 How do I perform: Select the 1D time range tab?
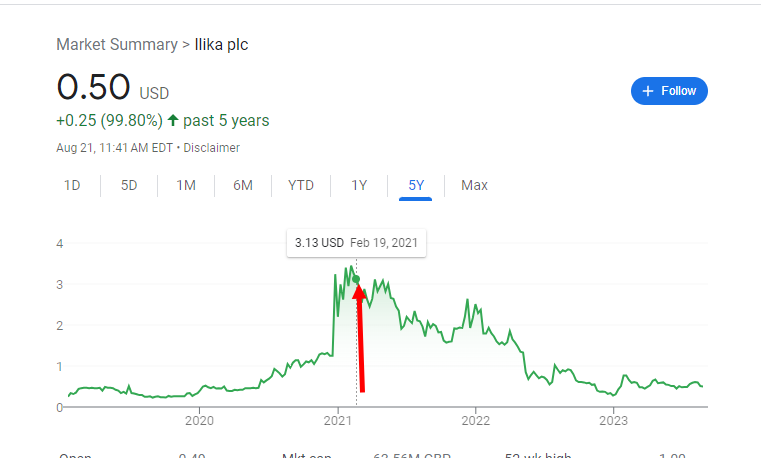point(72,185)
